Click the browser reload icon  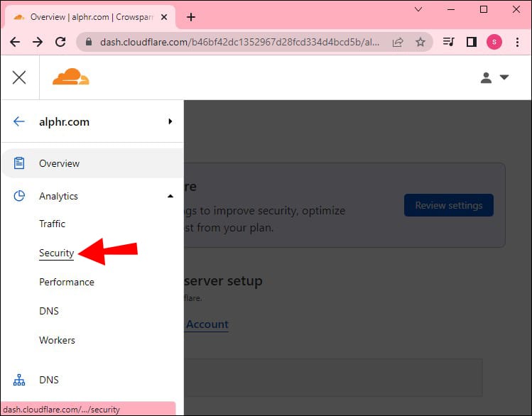tap(61, 42)
